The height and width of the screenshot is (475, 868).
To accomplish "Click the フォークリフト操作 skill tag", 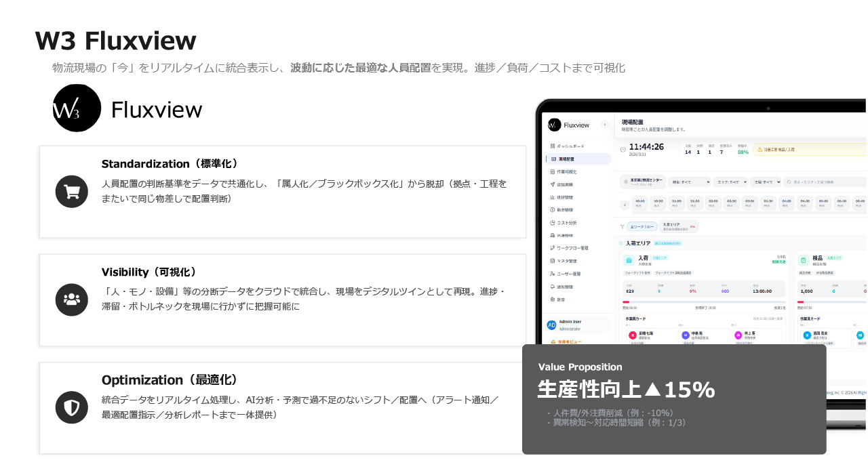I will tap(638, 272).
